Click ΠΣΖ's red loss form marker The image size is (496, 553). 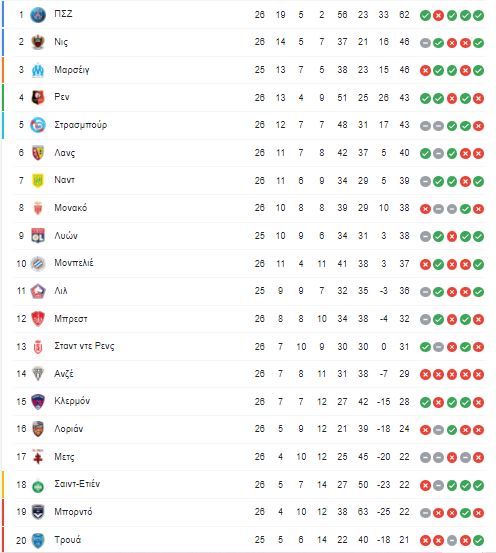point(438,16)
